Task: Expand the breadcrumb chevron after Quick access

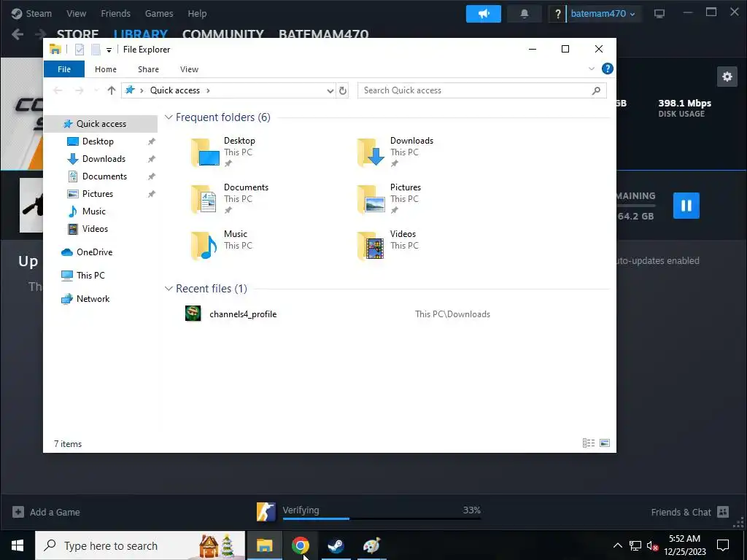Action: click(x=208, y=90)
